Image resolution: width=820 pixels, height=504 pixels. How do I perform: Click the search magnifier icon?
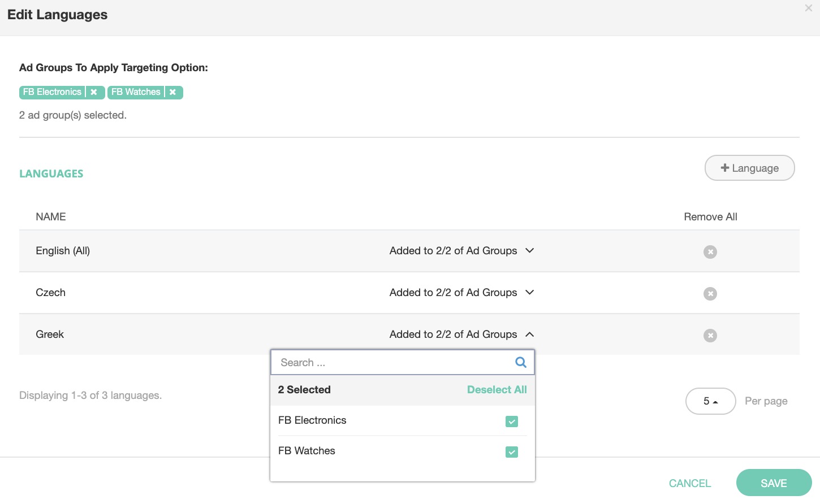(521, 363)
